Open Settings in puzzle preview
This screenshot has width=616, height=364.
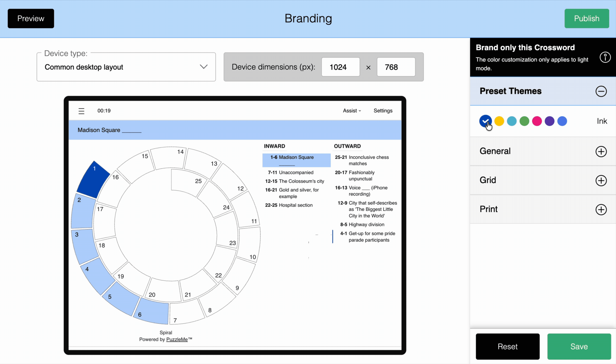click(x=383, y=111)
